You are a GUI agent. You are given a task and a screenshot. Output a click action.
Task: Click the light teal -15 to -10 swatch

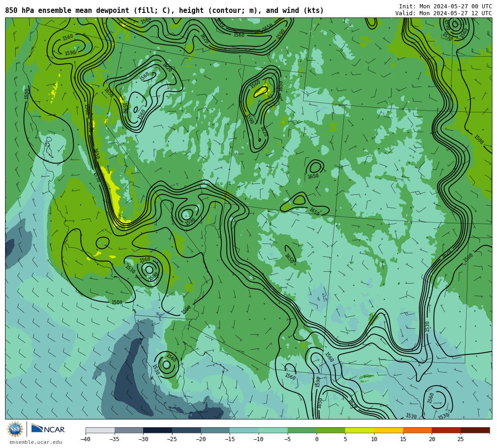coord(244,430)
